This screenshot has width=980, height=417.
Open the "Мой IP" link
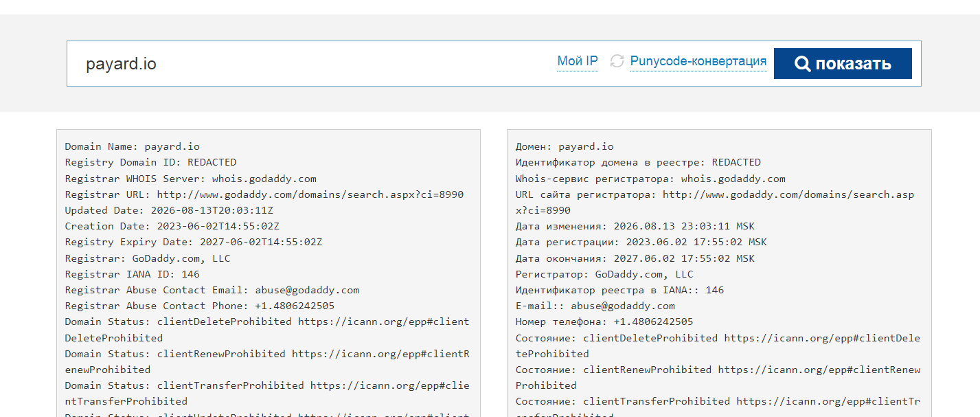tap(578, 61)
